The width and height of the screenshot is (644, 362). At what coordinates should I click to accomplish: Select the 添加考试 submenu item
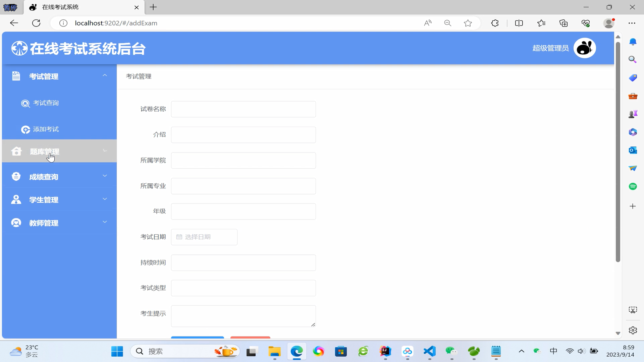point(46,129)
